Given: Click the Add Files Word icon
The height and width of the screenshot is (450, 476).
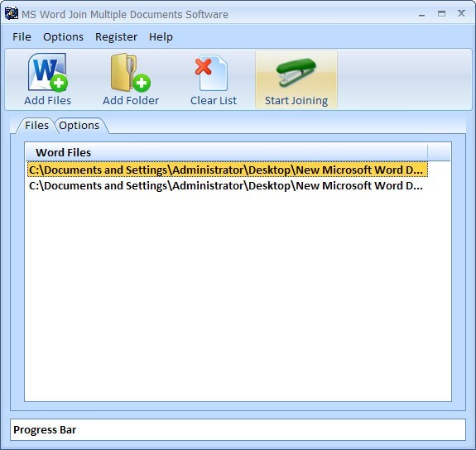Looking at the screenshot, I should pos(48,73).
